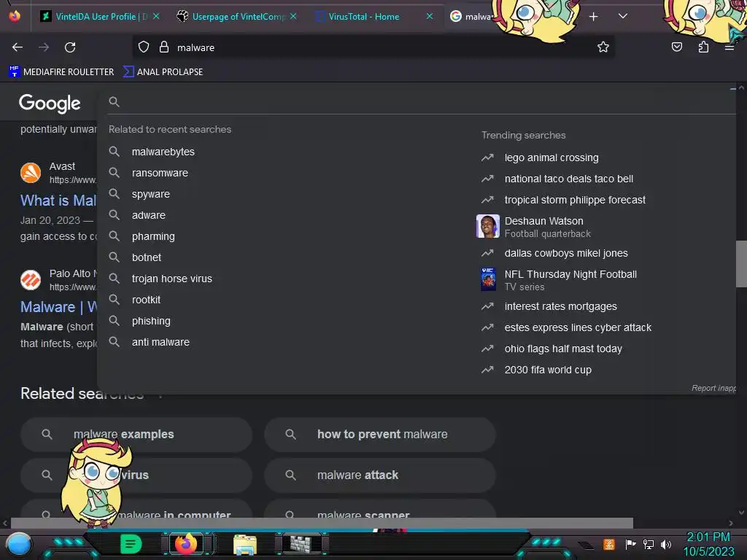Open the volume speaker tray icon
This screenshot has width=747, height=560.
(665, 544)
